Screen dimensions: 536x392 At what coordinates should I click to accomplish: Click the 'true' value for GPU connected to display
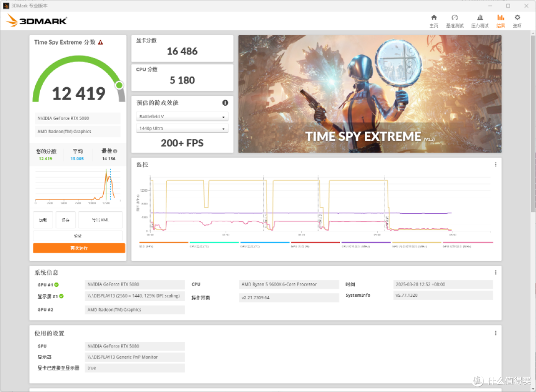coord(134,368)
